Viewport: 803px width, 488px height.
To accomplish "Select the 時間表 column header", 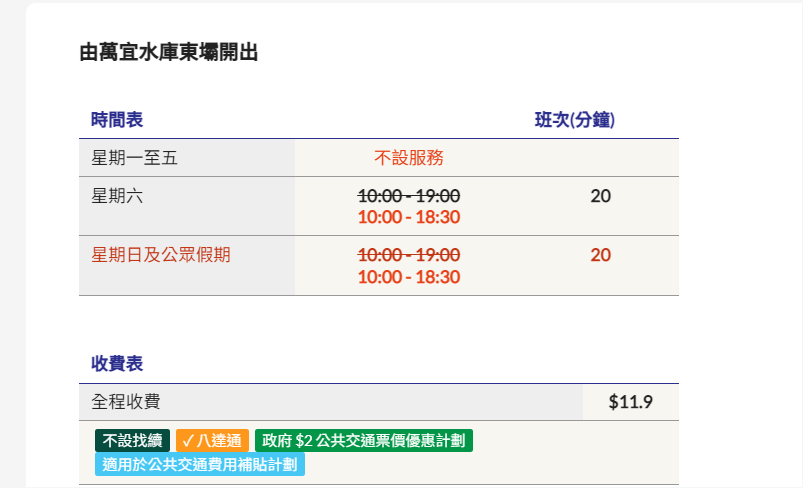I will pyautogui.click(x=117, y=120).
